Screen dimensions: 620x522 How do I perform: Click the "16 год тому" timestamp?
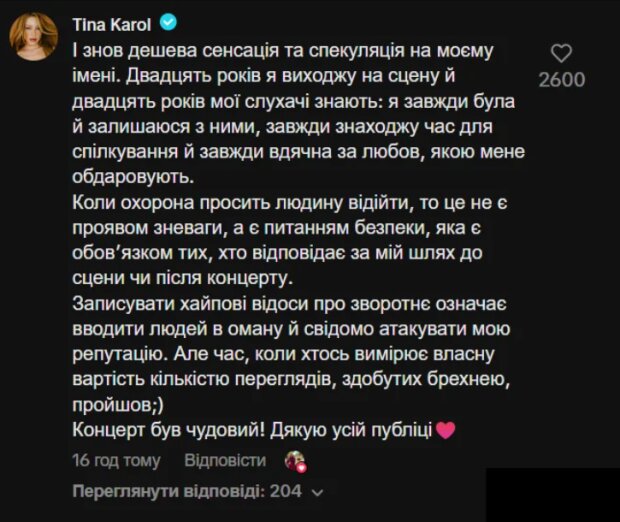tap(117, 460)
